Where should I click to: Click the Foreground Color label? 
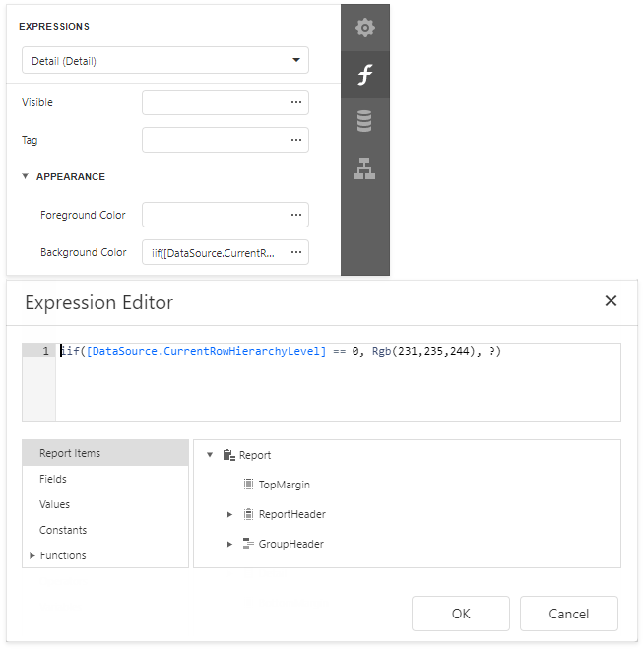click(83, 215)
